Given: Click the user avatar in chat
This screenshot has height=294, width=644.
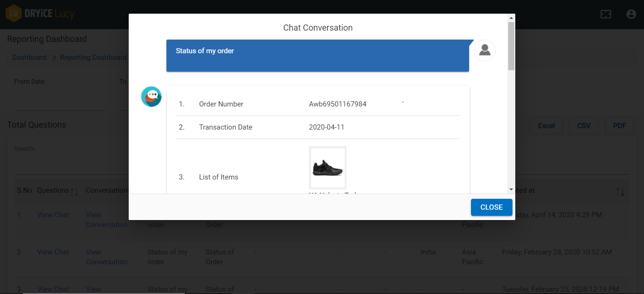Looking at the screenshot, I should 485,50.
